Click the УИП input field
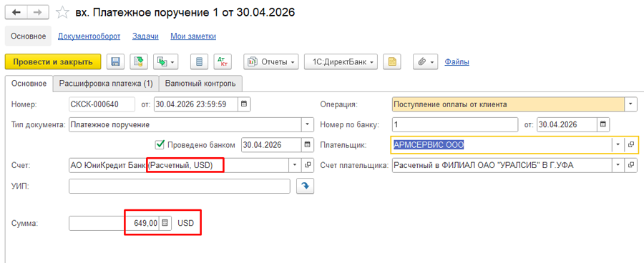This screenshot has width=644, height=263. pos(180,186)
